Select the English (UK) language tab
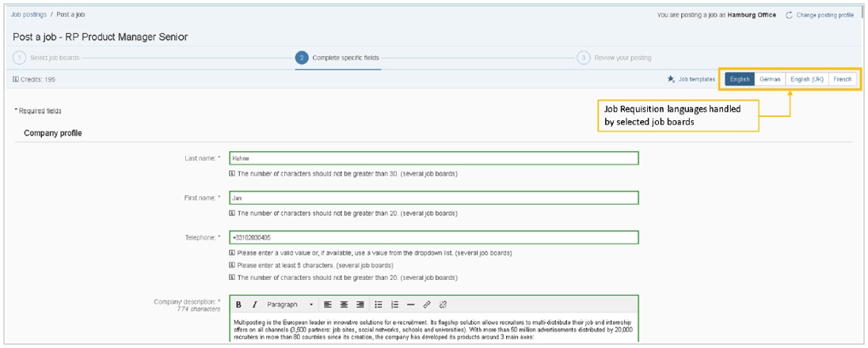Screen dimensions: 868x348 tap(807, 79)
